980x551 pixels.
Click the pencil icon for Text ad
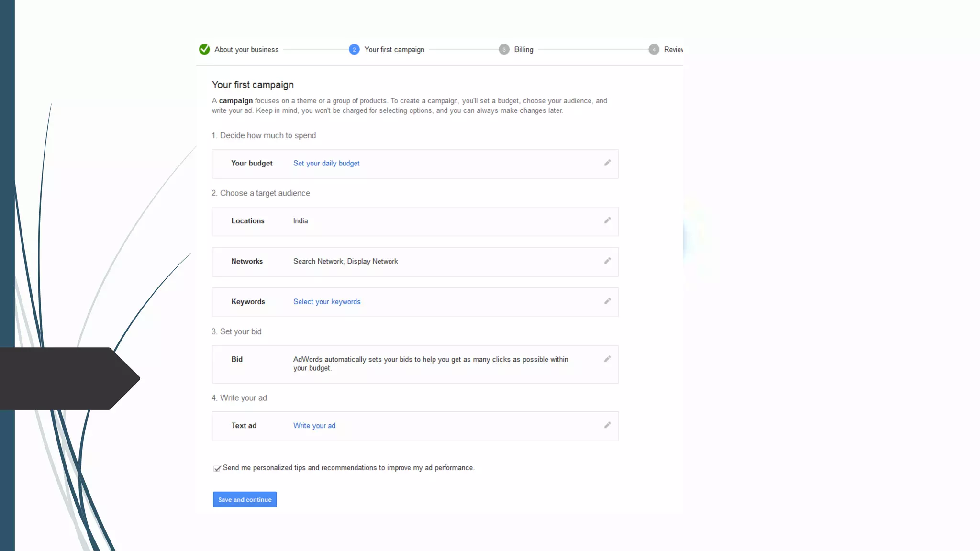click(607, 425)
